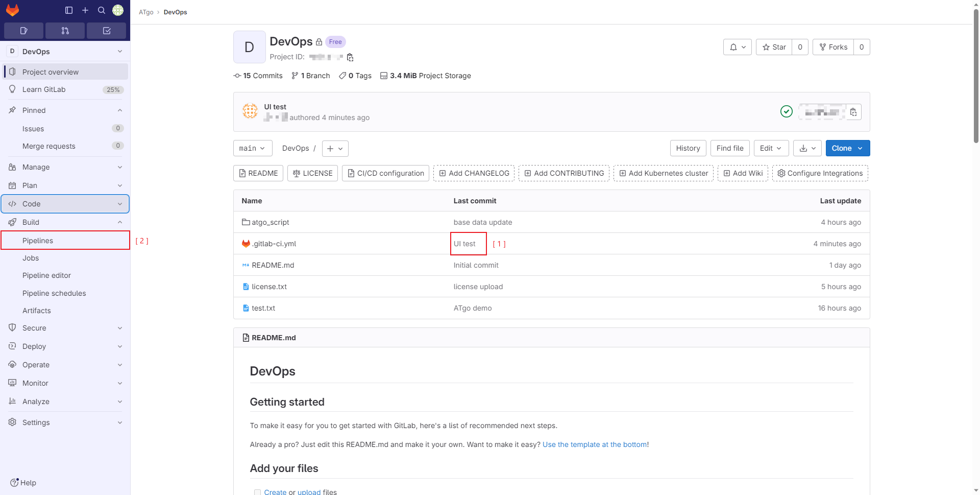980x495 pixels.
Task: Open the README button
Action: [258, 173]
